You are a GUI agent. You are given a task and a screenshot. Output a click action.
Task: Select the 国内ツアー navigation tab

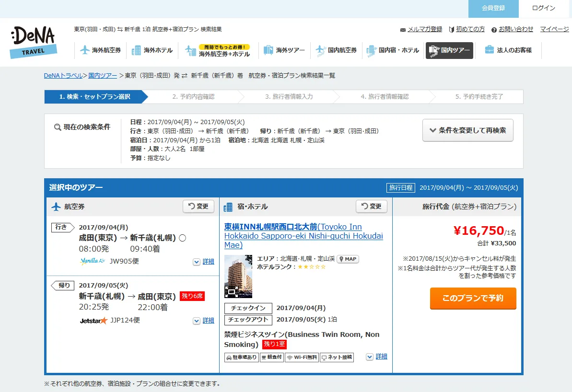[449, 50]
